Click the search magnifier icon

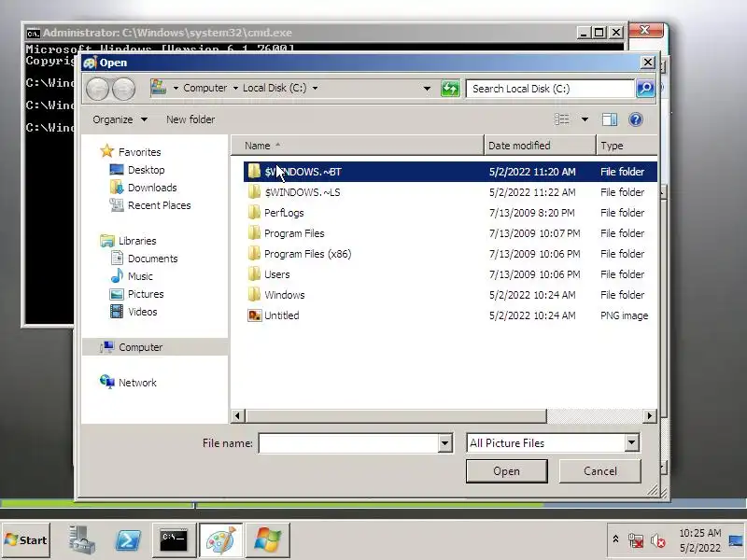coord(645,89)
